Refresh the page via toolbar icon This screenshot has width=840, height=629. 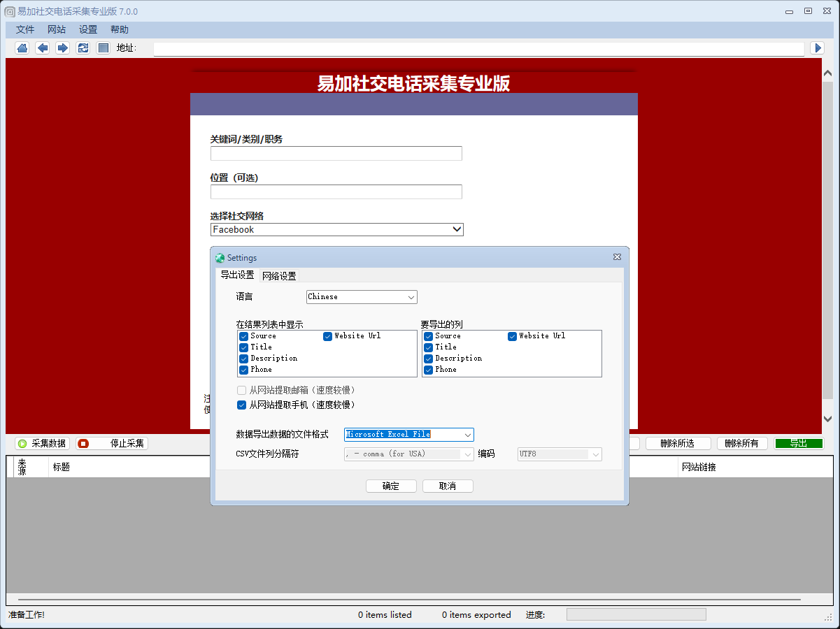tap(83, 48)
